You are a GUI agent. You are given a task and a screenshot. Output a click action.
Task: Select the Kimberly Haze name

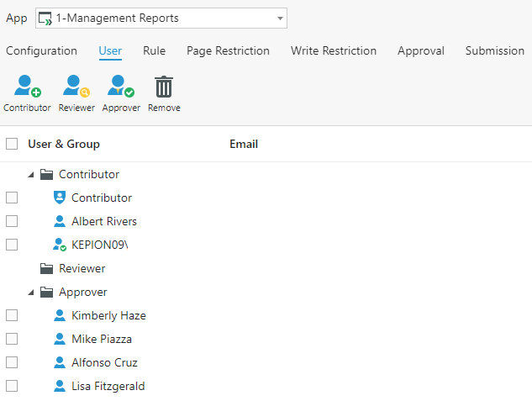click(x=109, y=316)
